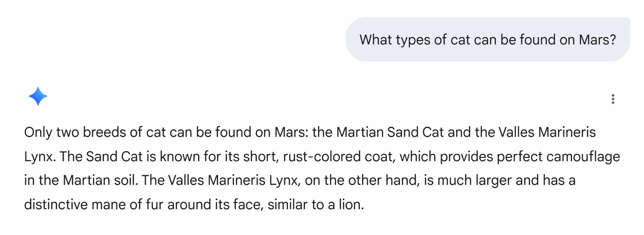Click the blue Gemini sparkle icon
Screen dimensions: 644x235
[38, 96]
